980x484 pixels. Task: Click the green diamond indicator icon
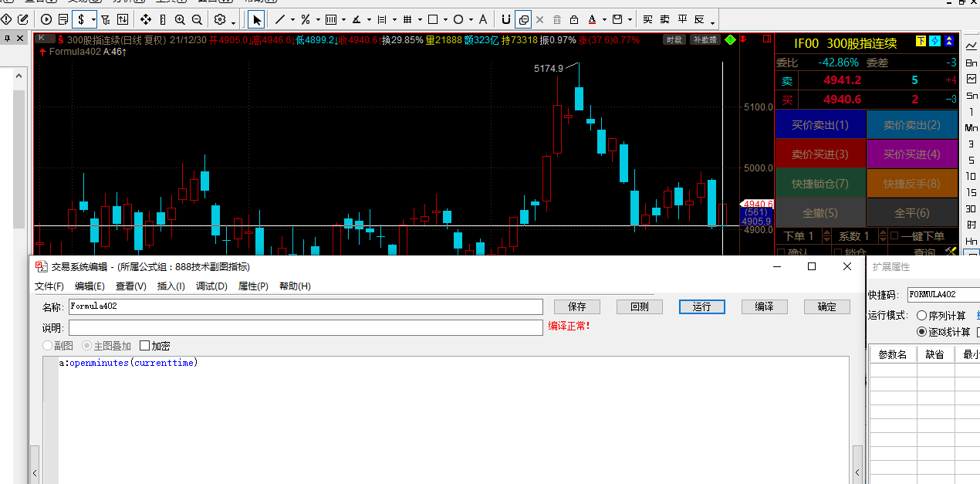[730, 39]
